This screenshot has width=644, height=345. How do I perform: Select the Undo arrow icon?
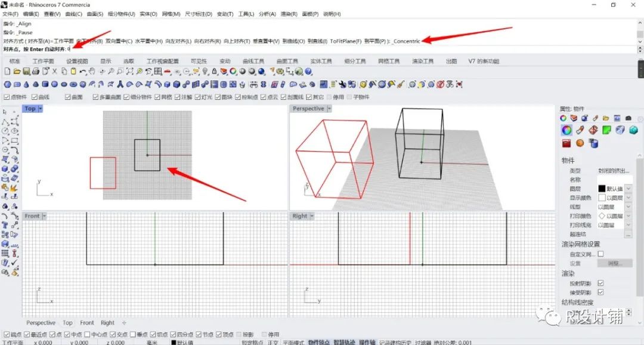(x=82, y=71)
